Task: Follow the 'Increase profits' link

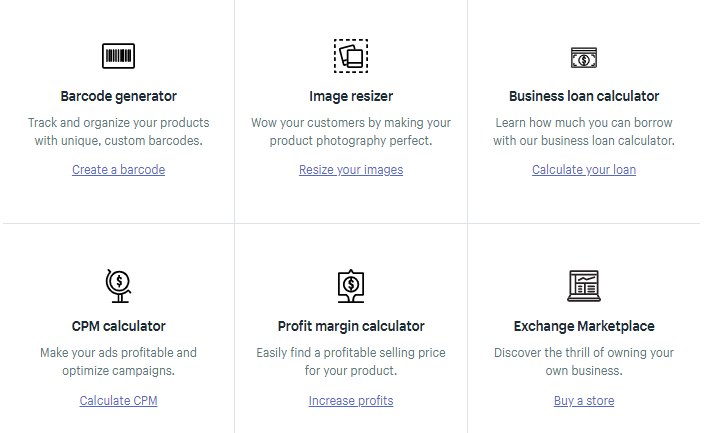Action: [x=351, y=401]
